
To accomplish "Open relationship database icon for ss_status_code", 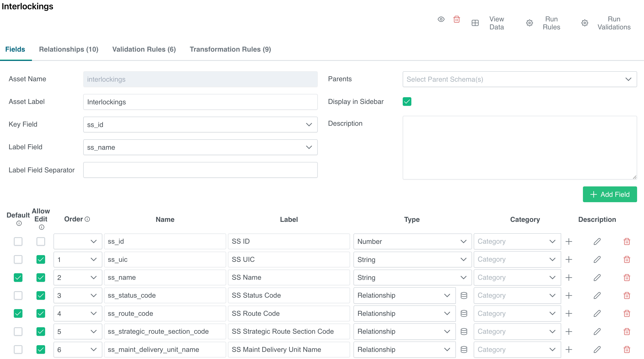I will pos(464,295).
